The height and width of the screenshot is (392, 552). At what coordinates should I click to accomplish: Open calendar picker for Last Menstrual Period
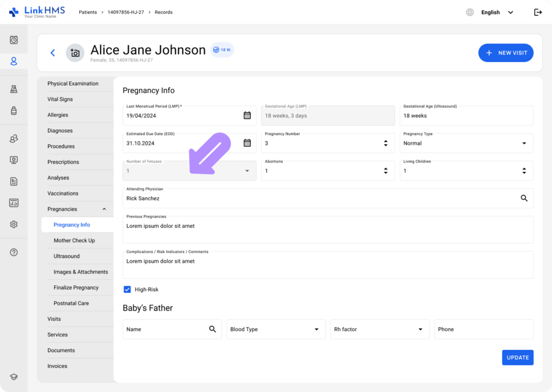[x=247, y=115]
